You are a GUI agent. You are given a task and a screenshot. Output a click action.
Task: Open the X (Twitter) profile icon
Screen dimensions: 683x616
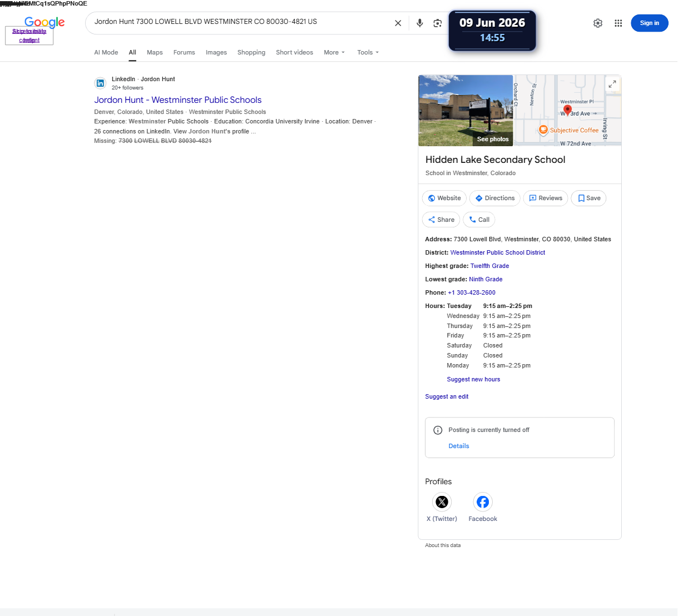tap(442, 502)
